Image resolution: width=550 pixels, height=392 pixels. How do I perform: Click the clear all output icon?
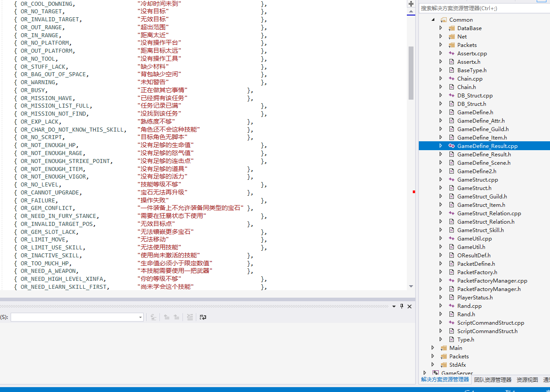click(190, 317)
